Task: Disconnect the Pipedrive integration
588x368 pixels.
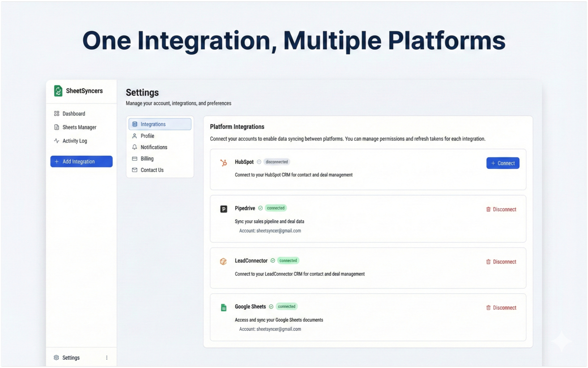Action: 501,209
